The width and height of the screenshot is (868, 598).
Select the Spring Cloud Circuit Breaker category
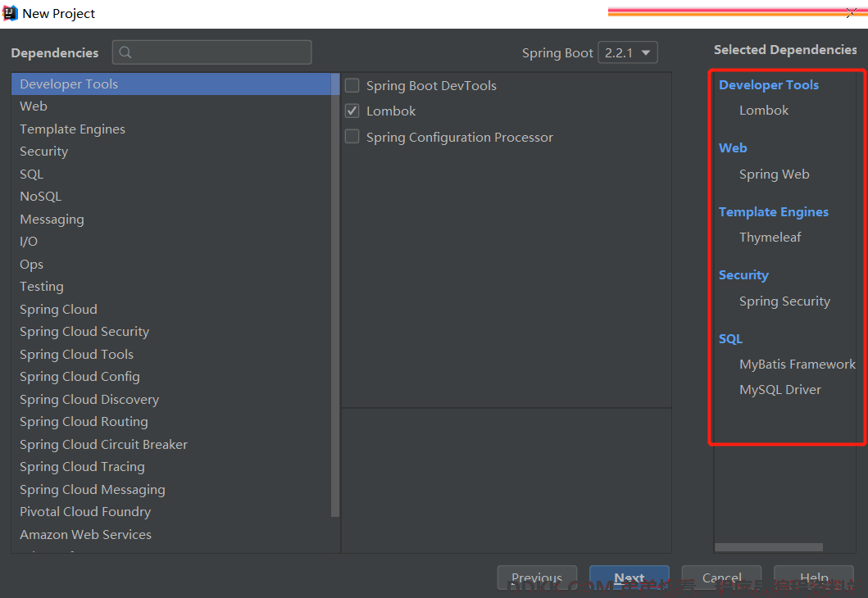tap(171, 444)
